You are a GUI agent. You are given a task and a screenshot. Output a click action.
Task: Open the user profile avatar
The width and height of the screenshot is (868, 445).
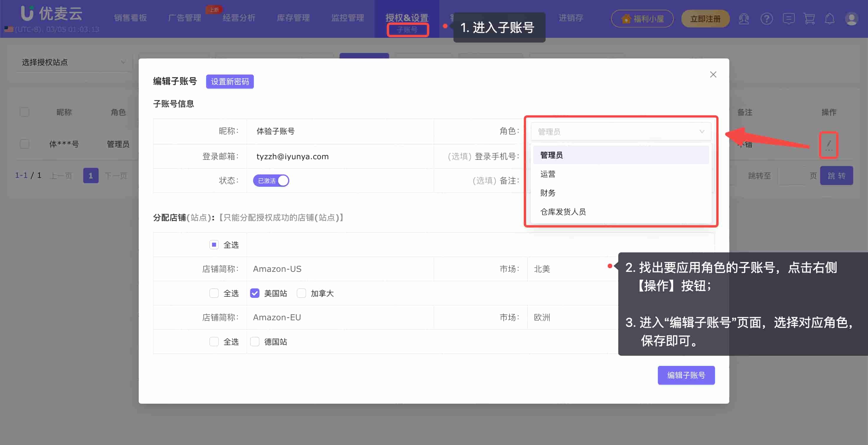point(851,19)
